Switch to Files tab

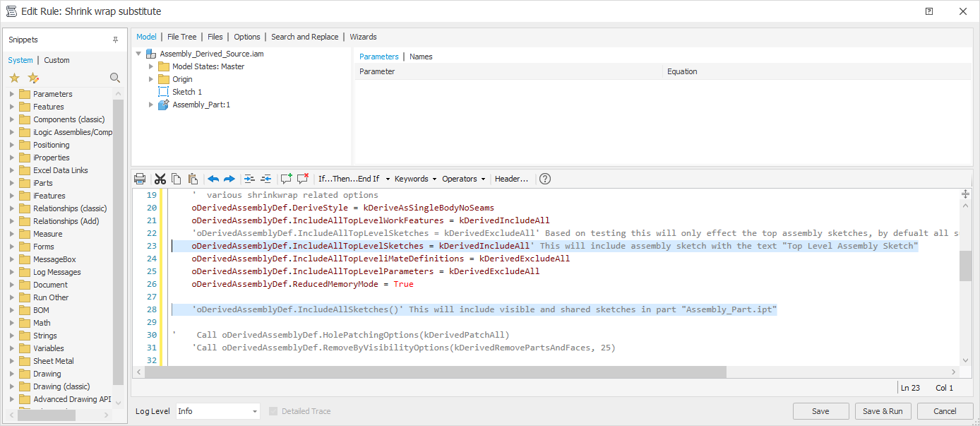215,37
